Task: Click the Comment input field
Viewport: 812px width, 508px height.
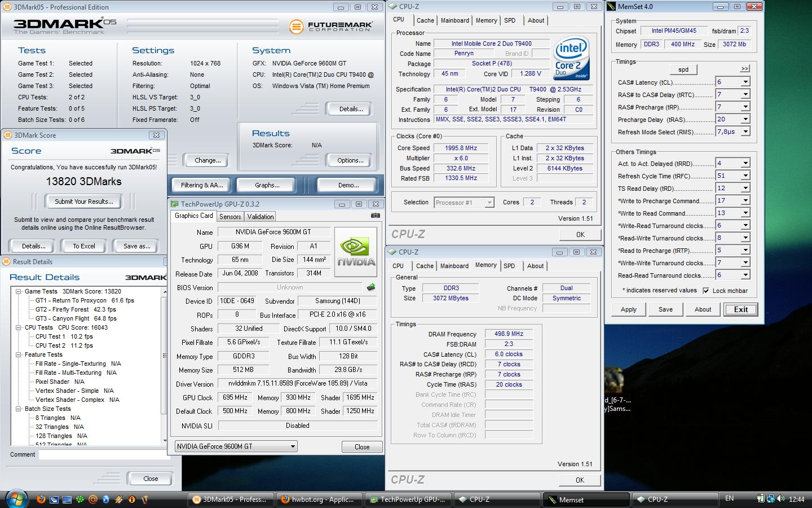Action: (x=104, y=454)
